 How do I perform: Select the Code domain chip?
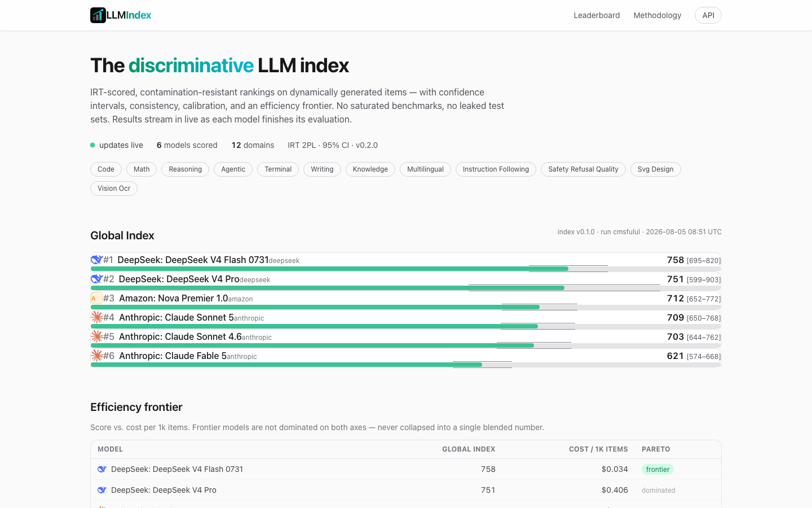[x=106, y=169]
